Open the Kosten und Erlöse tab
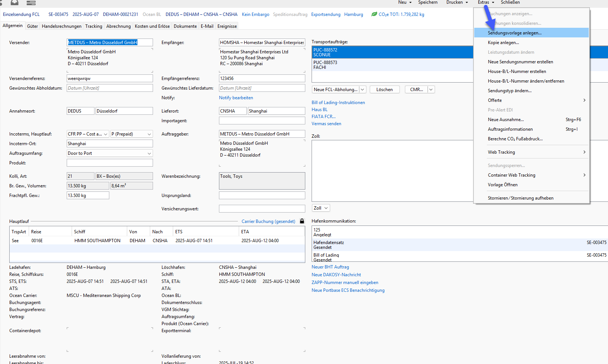The image size is (608, 364). pos(152,26)
